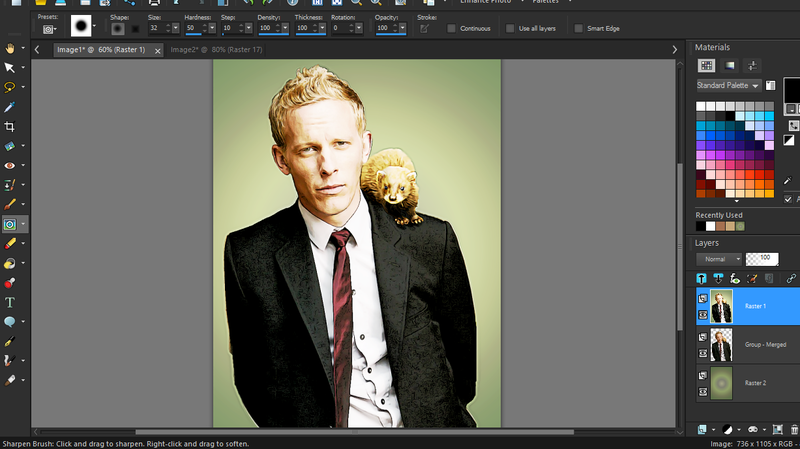Select the Red Eye tool
Image resolution: width=800 pixels, height=449 pixels.
pyautogui.click(x=10, y=165)
